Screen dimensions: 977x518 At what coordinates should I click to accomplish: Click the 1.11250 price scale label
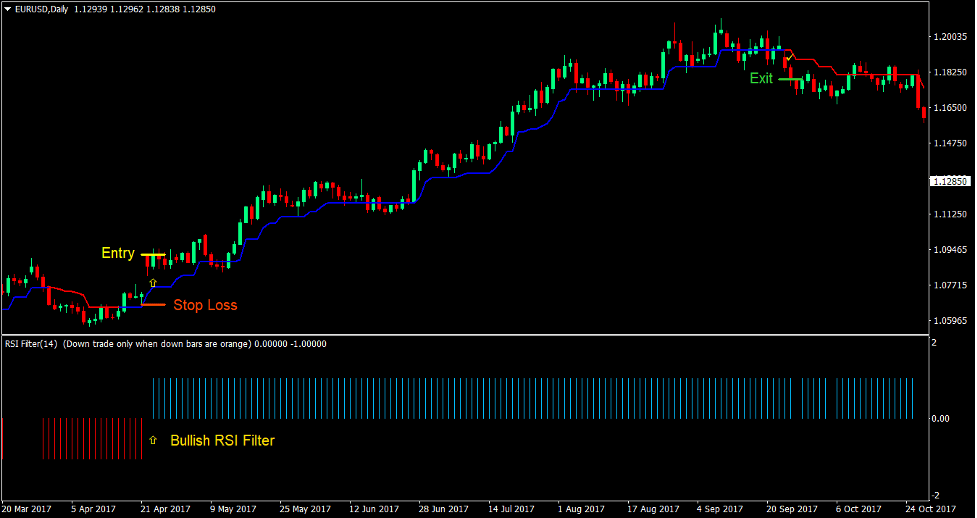click(950, 214)
